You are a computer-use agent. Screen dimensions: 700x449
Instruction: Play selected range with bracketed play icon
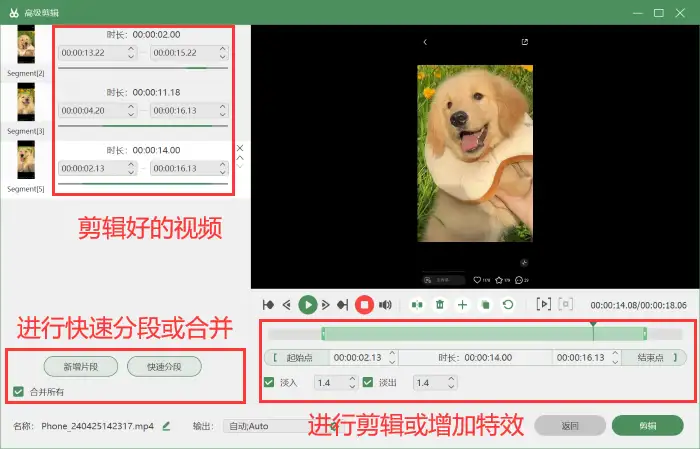543,304
